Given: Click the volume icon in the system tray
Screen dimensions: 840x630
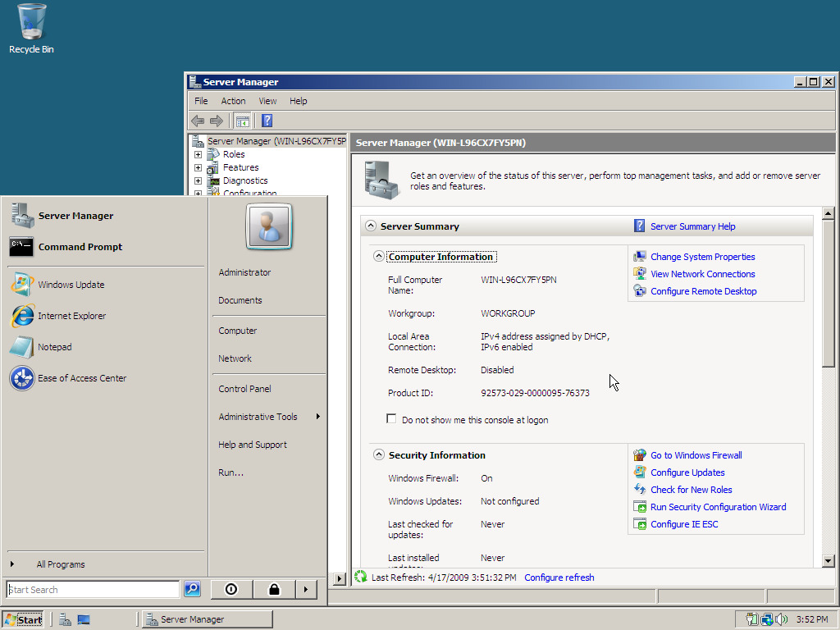Looking at the screenshot, I should (x=780, y=619).
